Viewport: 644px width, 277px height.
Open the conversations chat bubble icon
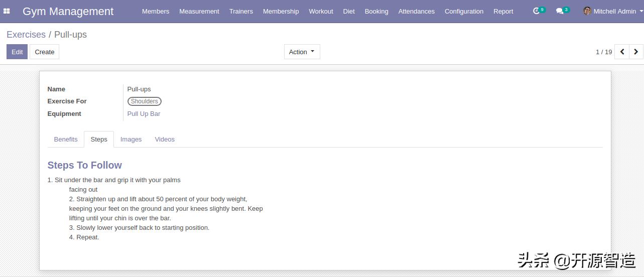pos(560,11)
